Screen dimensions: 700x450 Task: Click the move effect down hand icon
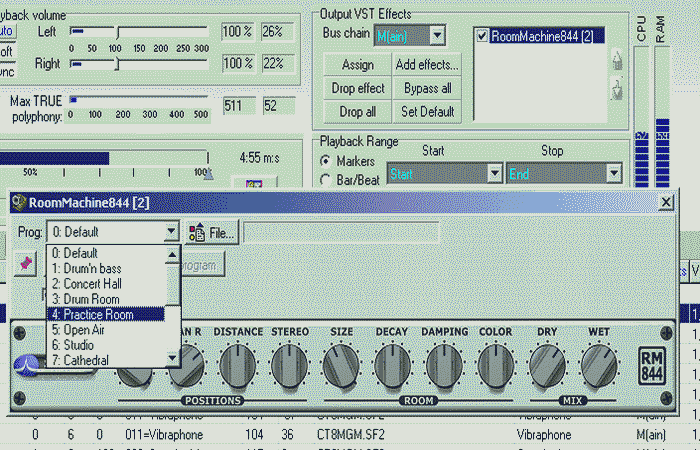pyautogui.click(x=618, y=90)
